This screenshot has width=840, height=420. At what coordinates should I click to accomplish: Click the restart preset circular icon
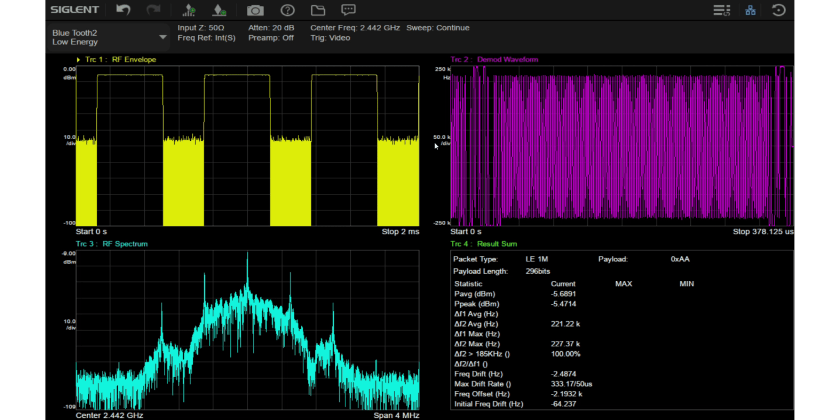pyautogui.click(x=778, y=10)
